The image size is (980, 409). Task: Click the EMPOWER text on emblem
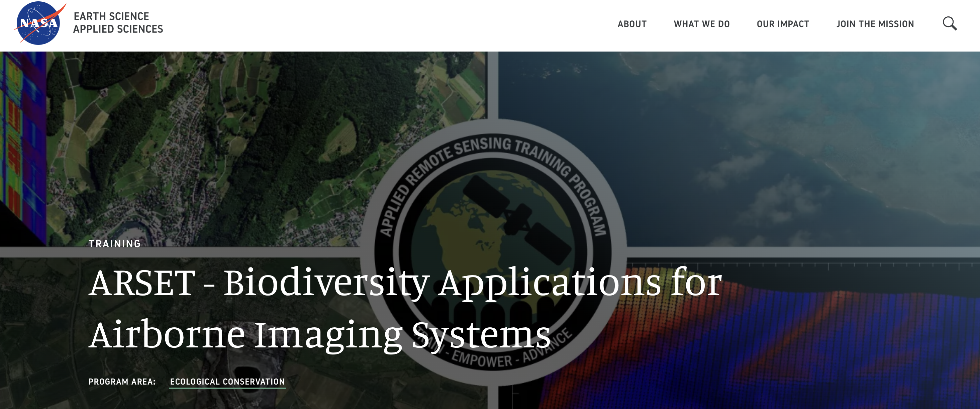[482, 360]
